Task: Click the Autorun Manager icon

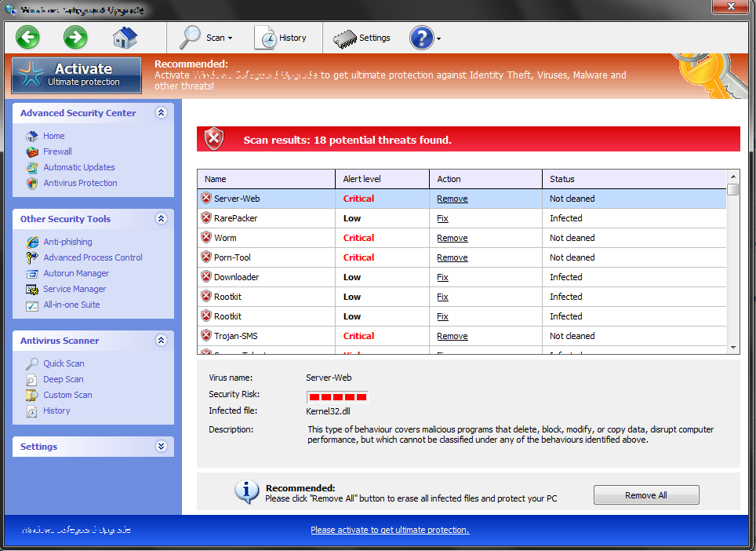Action: coord(32,274)
